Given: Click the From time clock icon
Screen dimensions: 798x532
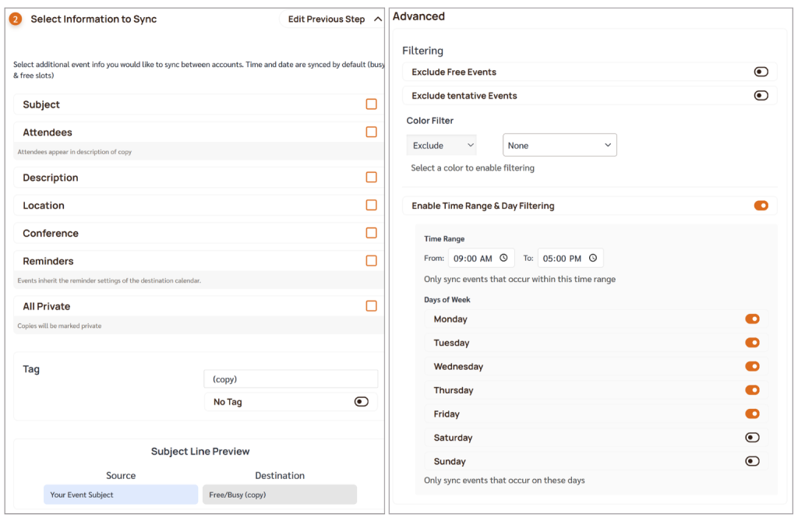Looking at the screenshot, I should pyautogui.click(x=504, y=258).
